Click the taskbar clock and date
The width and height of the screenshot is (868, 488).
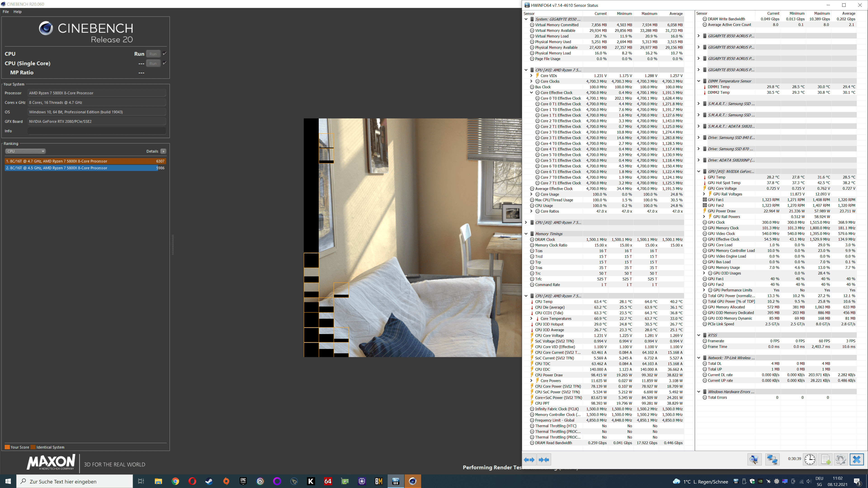click(x=837, y=481)
